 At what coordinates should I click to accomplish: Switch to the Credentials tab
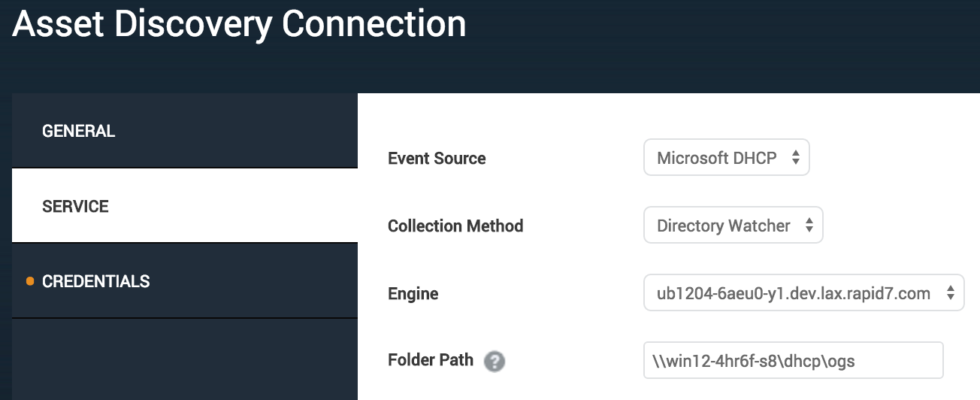coord(95,281)
